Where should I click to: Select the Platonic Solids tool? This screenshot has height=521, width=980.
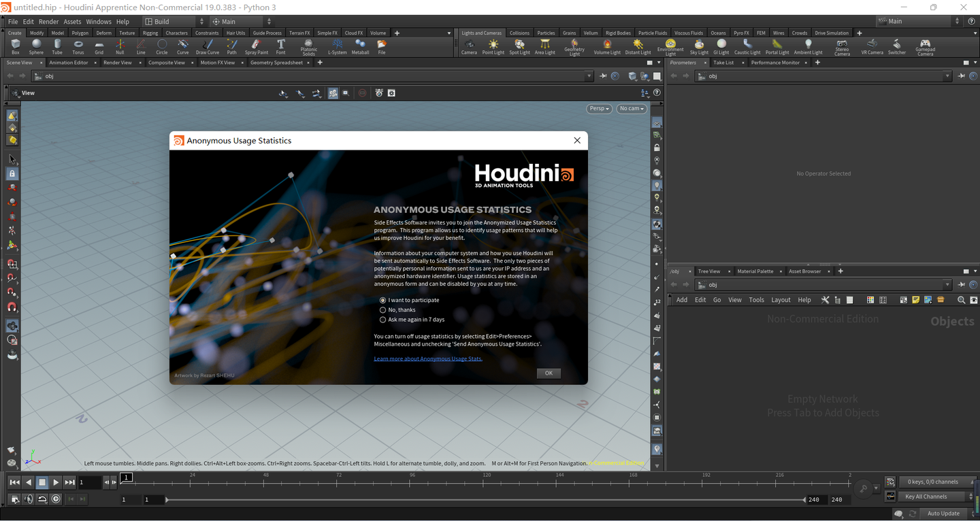(x=308, y=46)
